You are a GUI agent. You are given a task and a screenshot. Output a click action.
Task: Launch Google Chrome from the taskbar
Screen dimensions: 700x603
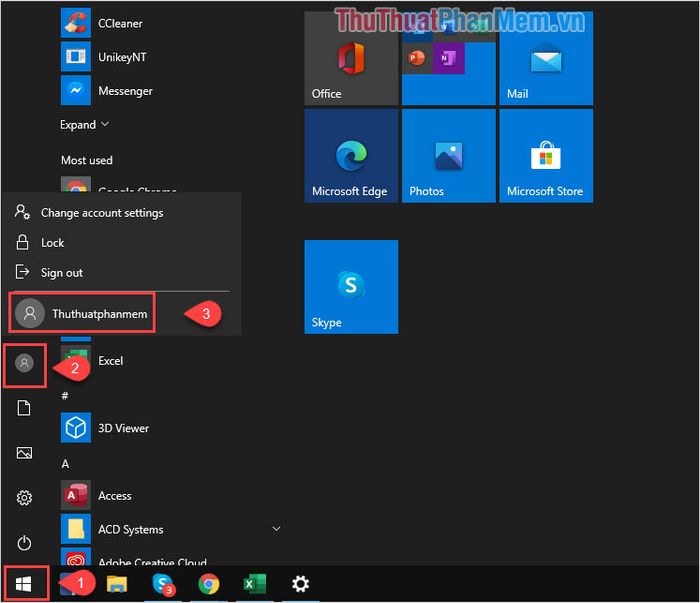click(x=209, y=584)
